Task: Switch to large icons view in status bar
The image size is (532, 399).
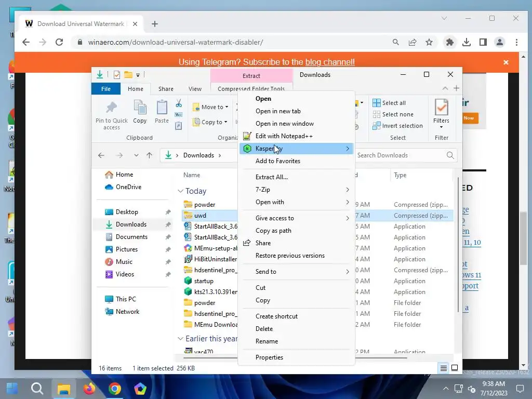Action: [455, 368]
